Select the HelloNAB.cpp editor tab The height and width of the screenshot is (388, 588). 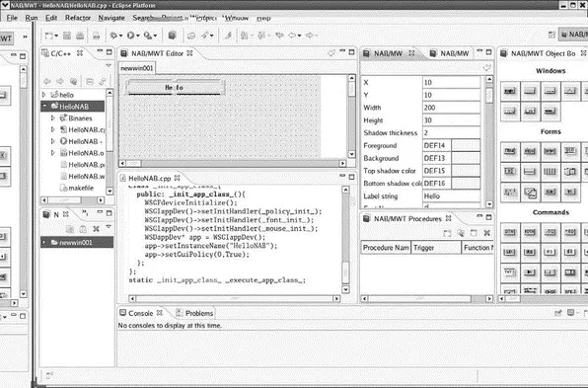[150, 178]
